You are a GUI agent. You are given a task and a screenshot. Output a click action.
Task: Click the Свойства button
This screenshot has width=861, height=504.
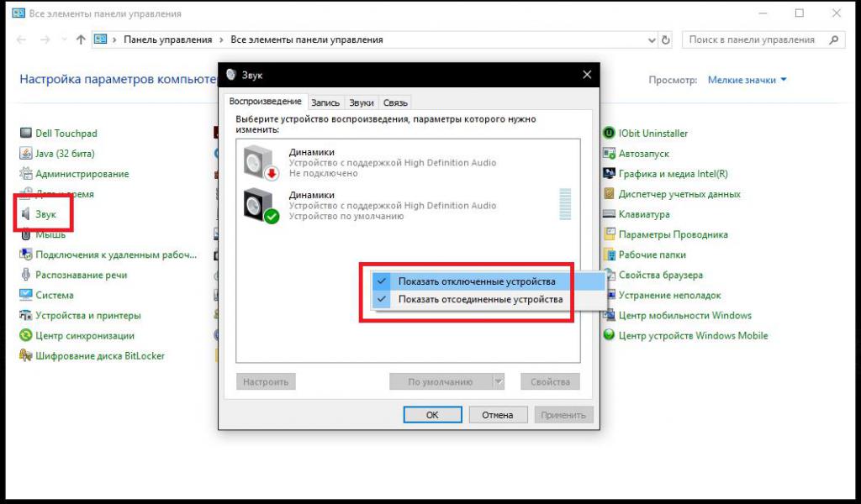tap(550, 381)
